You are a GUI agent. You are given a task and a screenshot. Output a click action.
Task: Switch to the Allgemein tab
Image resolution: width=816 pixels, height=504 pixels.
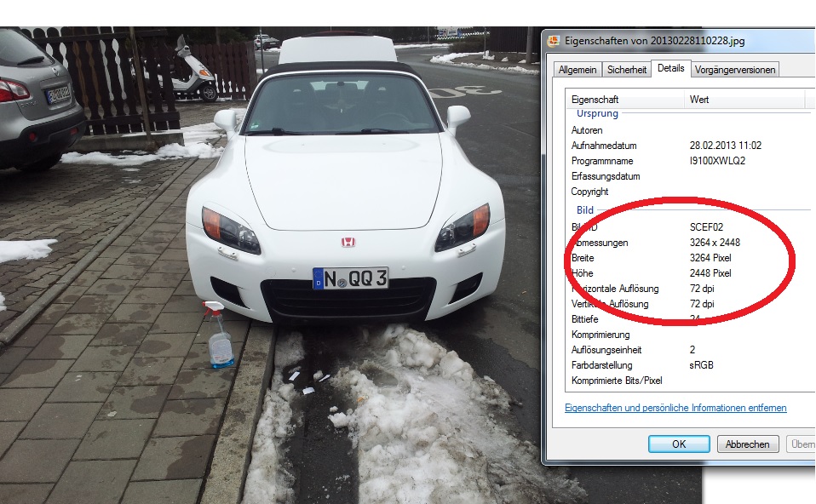[578, 70]
